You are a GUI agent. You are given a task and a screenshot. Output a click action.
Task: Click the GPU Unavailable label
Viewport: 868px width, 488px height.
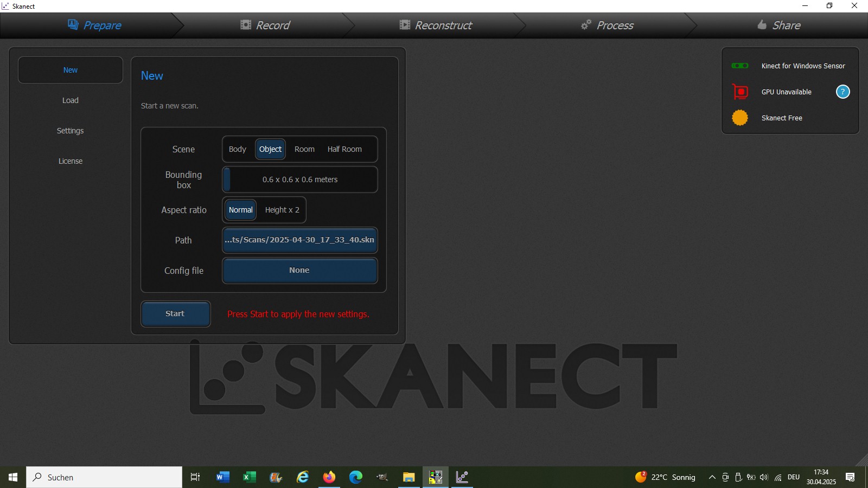(787, 92)
